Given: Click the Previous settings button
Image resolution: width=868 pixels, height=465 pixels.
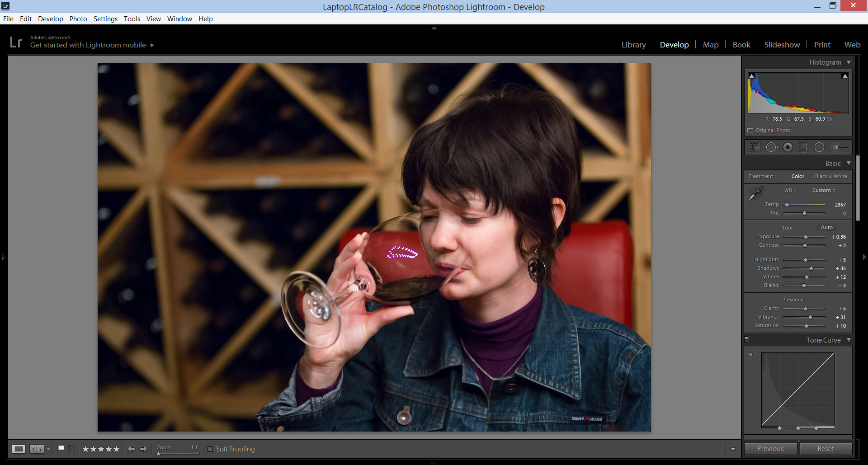Looking at the screenshot, I should coord(770,449).
